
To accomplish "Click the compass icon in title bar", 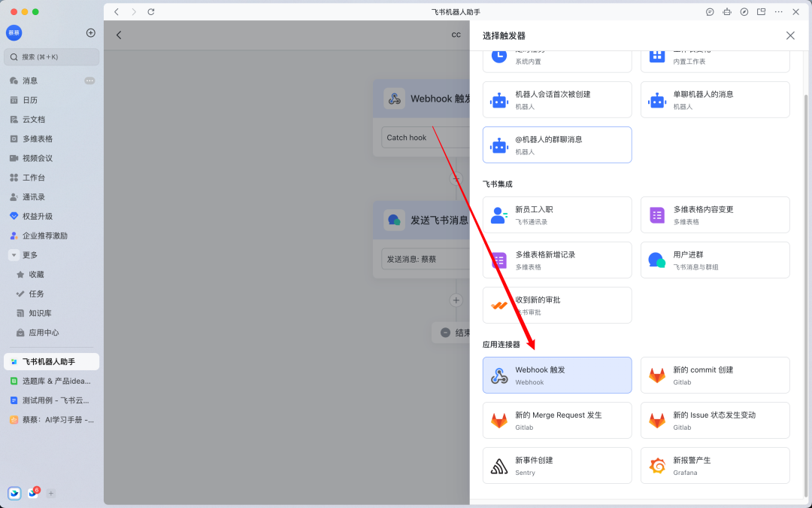I will (x=744, y=11).
